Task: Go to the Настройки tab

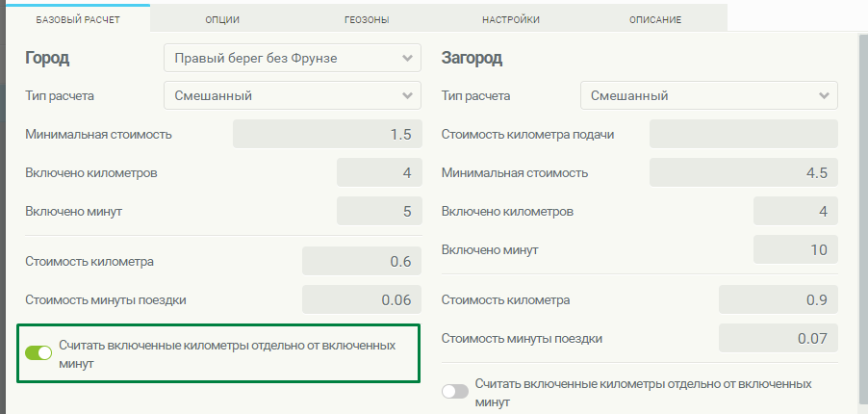Action: 511,19
